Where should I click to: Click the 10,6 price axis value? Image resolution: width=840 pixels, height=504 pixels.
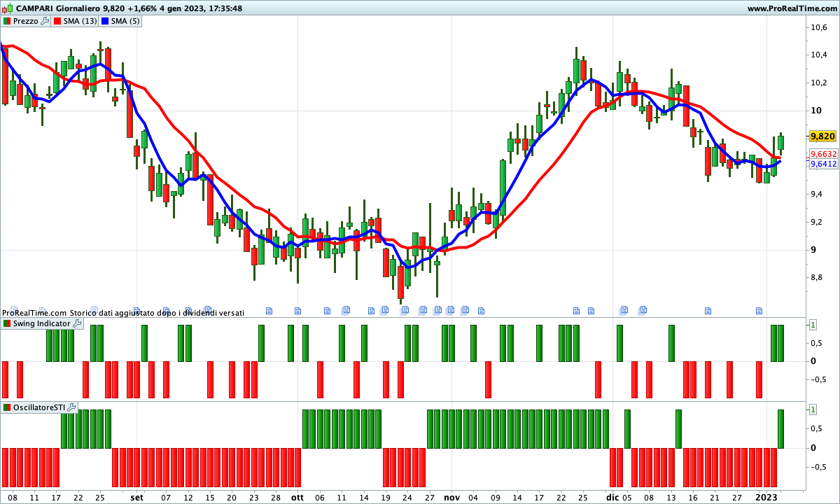[x=819, y=27]
